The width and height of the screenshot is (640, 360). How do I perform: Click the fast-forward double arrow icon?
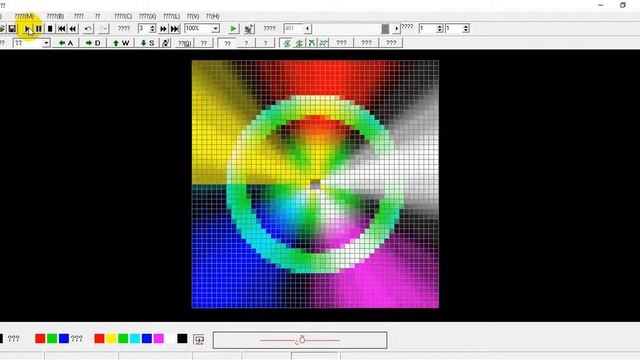point(163,29)
